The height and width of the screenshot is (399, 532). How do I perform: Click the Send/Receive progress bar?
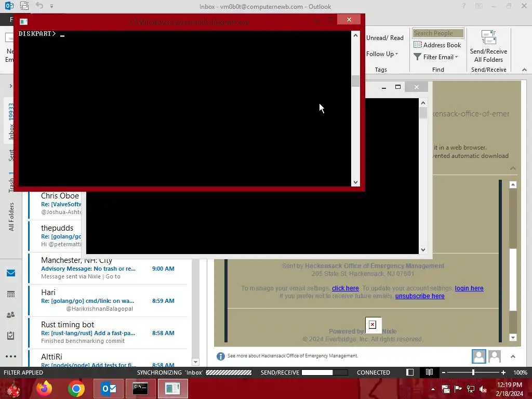coord(325,373)
